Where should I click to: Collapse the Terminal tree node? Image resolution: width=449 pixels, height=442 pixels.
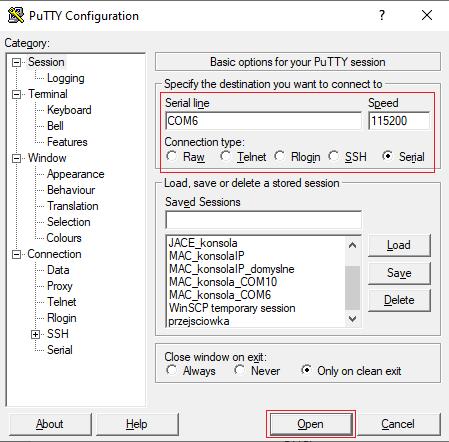16,94
